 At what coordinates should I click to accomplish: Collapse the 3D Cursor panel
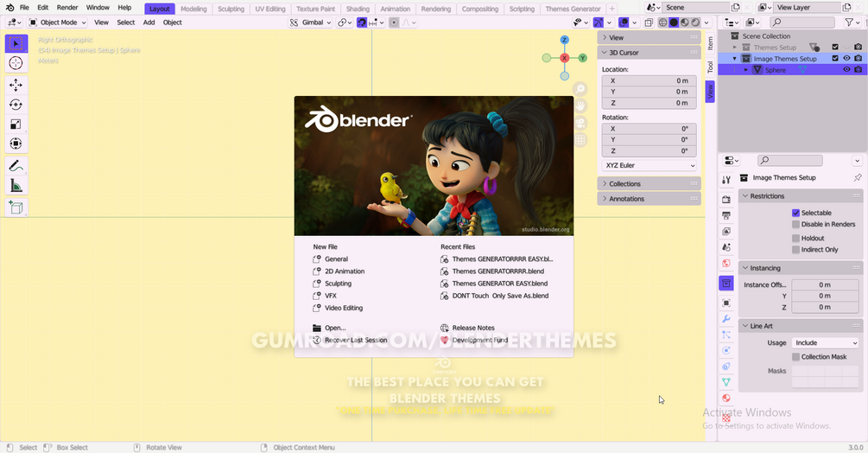[x=649, y=53]
